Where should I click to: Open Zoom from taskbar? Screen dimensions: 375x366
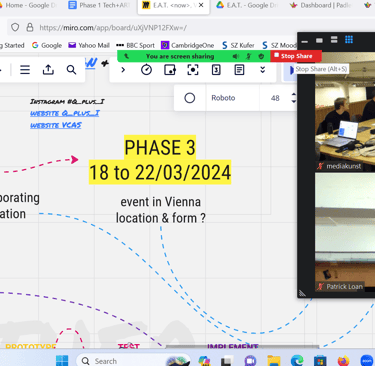[367, 361]
